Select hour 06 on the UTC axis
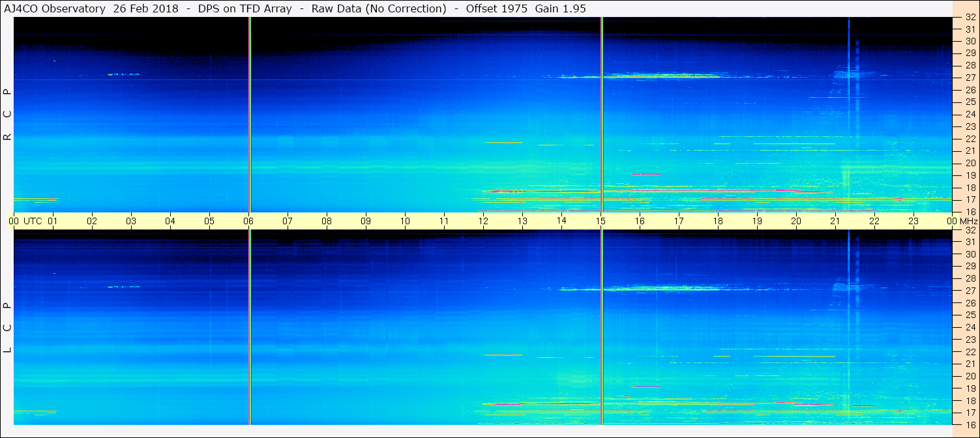980x438 pixels. pyautogui.click(x=248, y=221)
